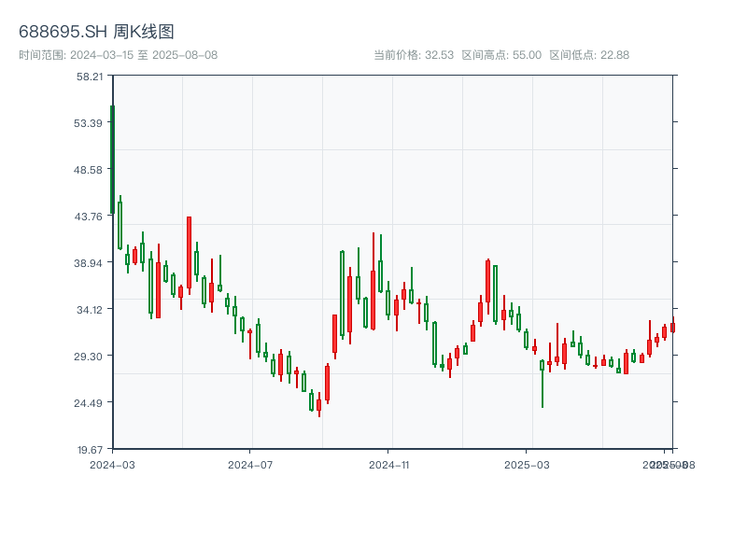Click the 2024-03 x-axis label
747x560 pixels.
coord(112,465)
